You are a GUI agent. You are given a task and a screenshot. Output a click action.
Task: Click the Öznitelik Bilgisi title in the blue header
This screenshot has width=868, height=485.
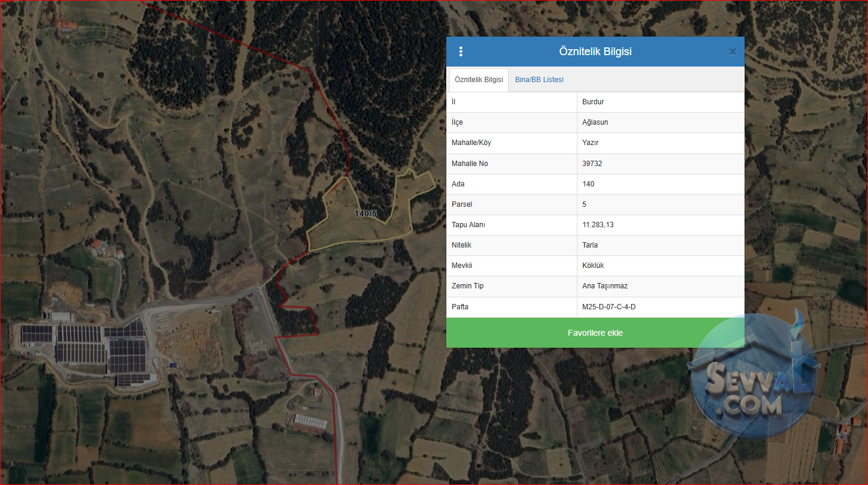[x=595, y=52]
